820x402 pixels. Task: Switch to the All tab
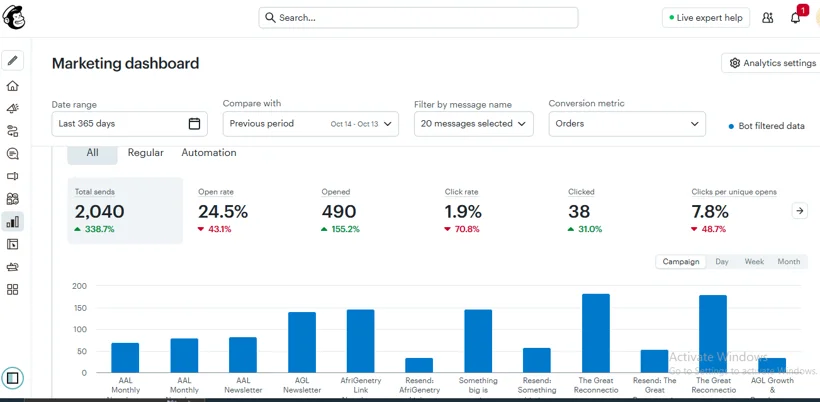point(93,153)
